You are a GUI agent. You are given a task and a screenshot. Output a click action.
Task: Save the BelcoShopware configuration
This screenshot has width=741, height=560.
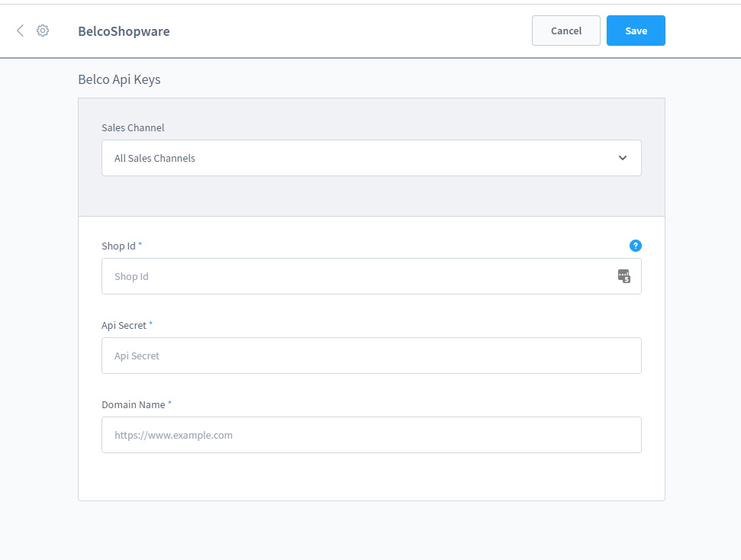pyautogui.click(x=636, y=31)
